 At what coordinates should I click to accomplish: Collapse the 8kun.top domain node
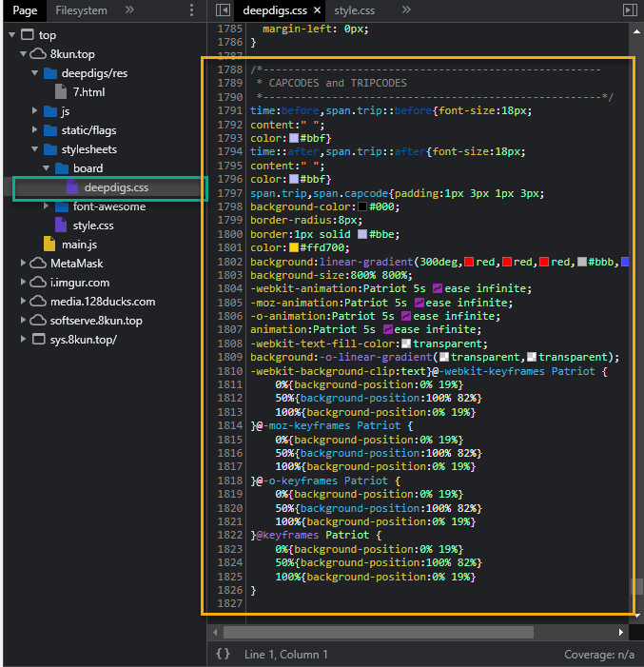tap(23, 54)
